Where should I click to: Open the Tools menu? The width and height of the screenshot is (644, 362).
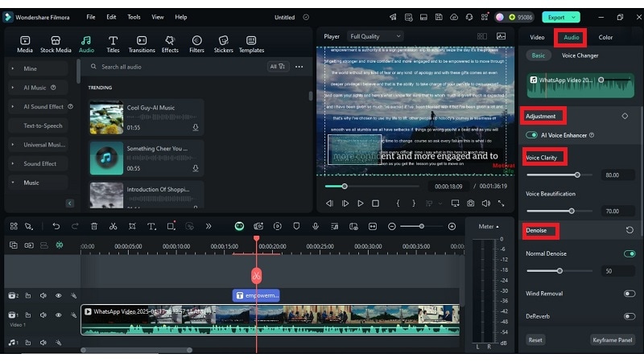(x=134, y=17)
